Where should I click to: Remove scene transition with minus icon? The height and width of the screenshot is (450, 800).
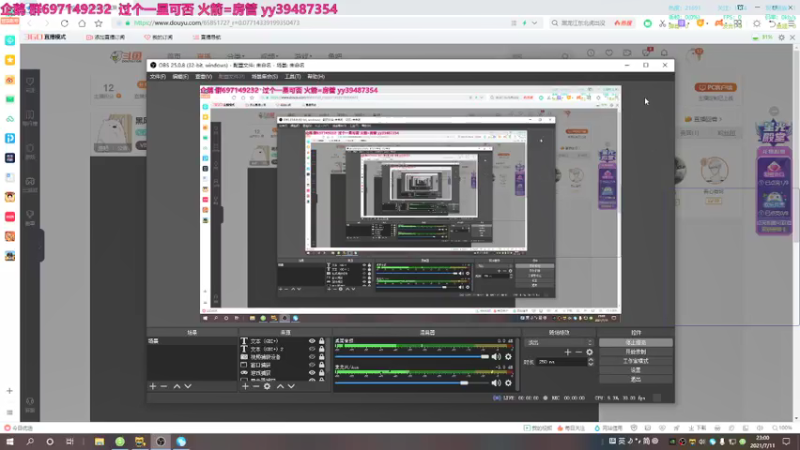(x=579, y=352)
